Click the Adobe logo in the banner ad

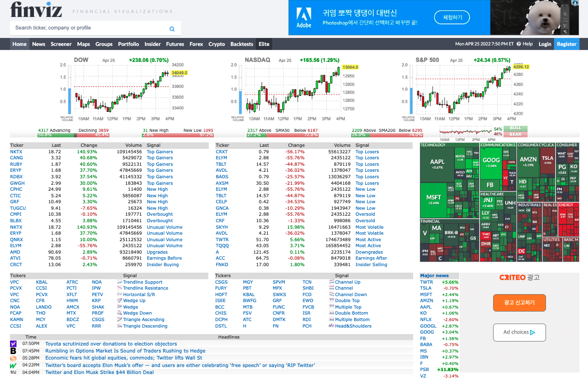[x=304, y=17]
